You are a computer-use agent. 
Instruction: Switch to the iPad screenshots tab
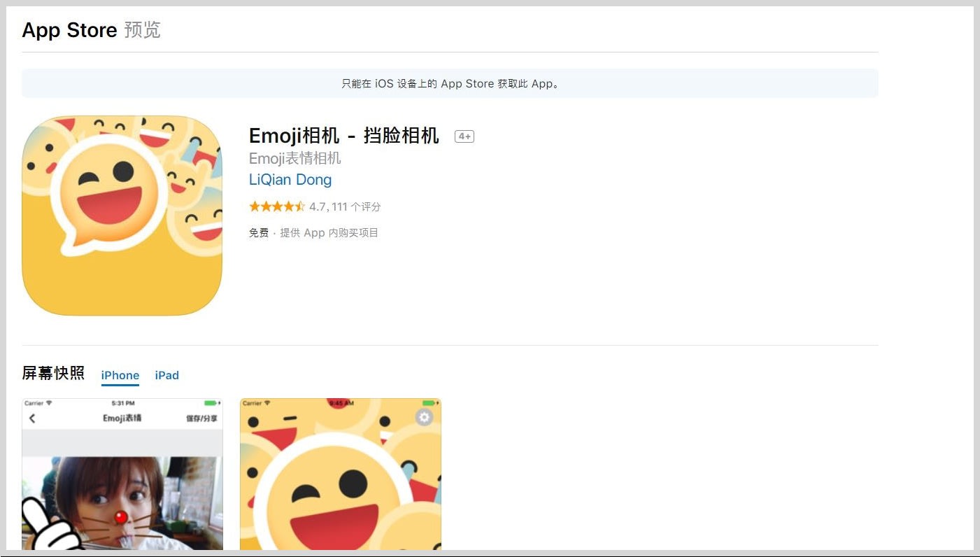(167, 375)
